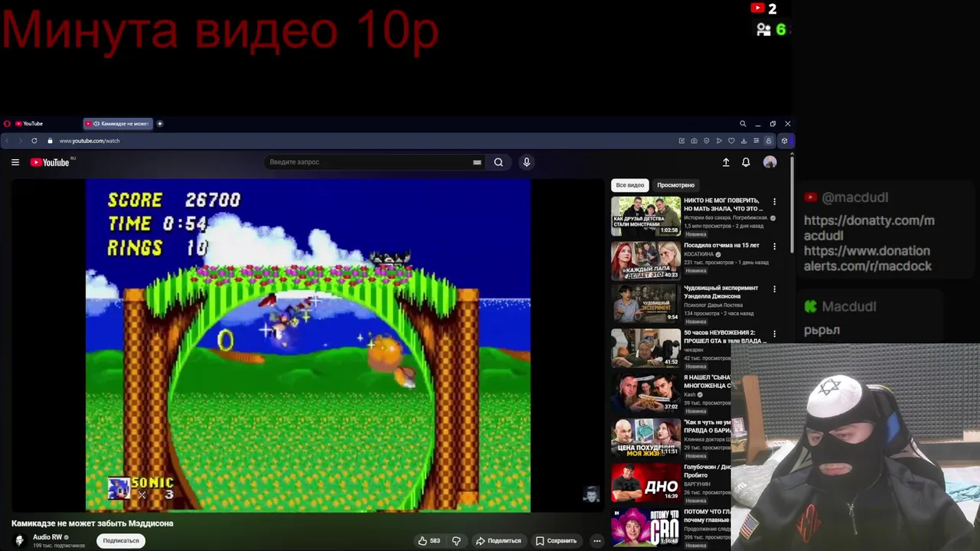Click into the "Введите запрос" search field
This screenshot has width=980, height=551.
pos(367,162)
